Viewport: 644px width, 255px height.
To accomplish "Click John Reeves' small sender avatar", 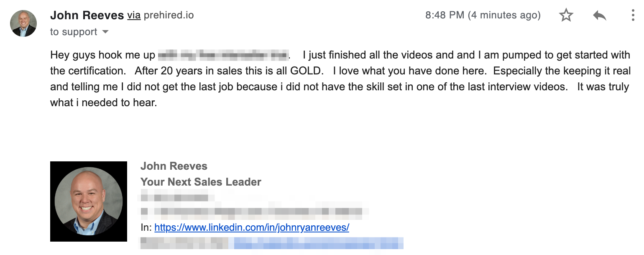I will click(x=23, y=23).
